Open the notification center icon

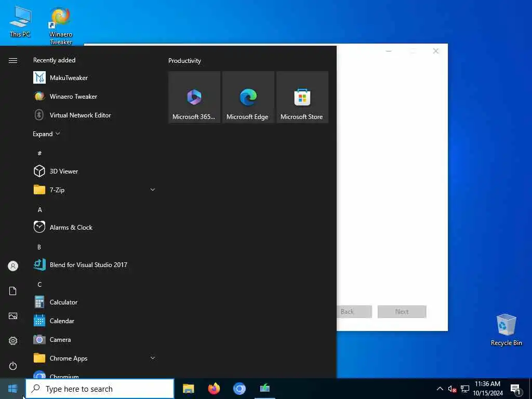click(516, 389)
